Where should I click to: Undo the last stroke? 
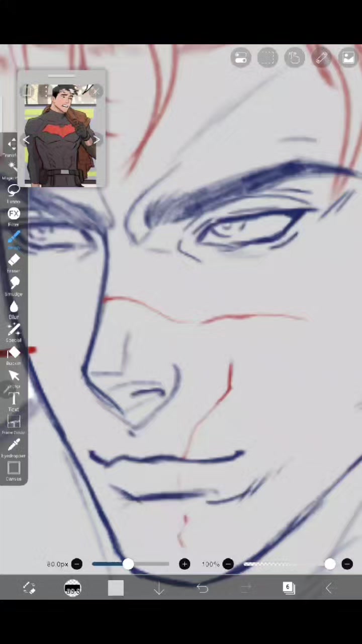point(202,588)
